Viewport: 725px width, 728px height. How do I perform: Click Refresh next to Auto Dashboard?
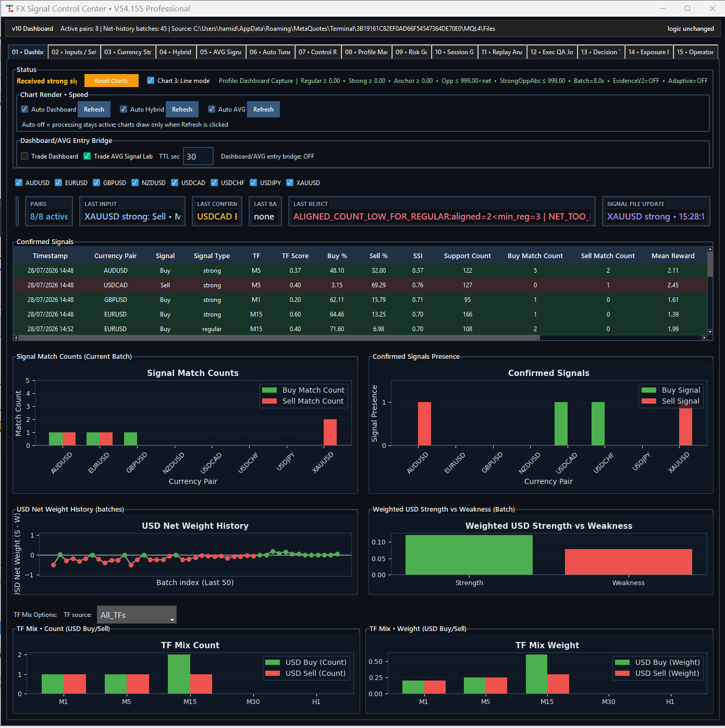coord(94,110)
